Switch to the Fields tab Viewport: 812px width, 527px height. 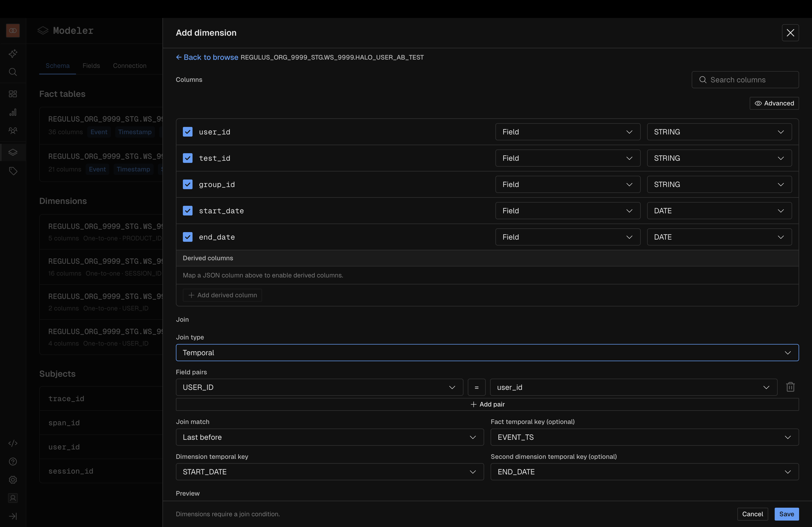(91, 66)
